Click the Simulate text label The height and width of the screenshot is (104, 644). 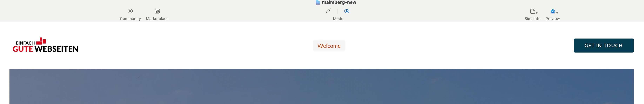pyautogui.click(x=532, y=19)
